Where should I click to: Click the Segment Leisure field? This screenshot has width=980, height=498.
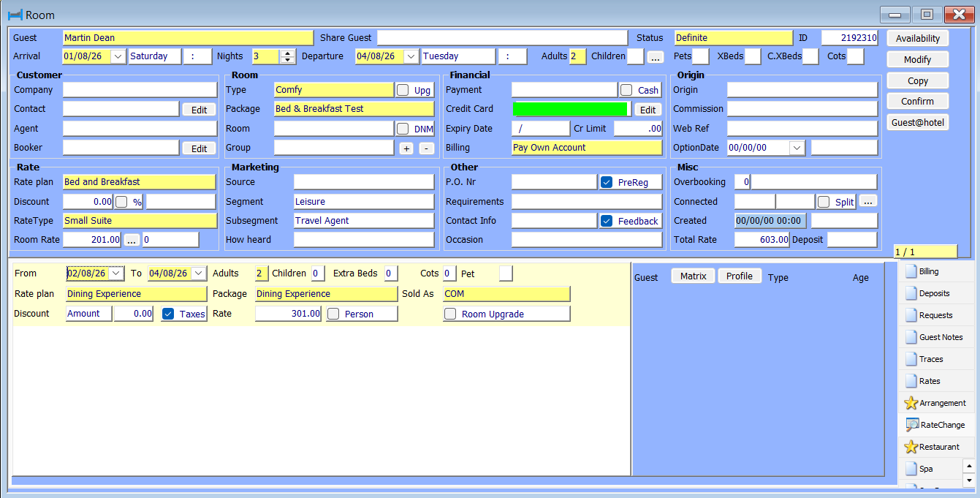click(x=364, y=202)
